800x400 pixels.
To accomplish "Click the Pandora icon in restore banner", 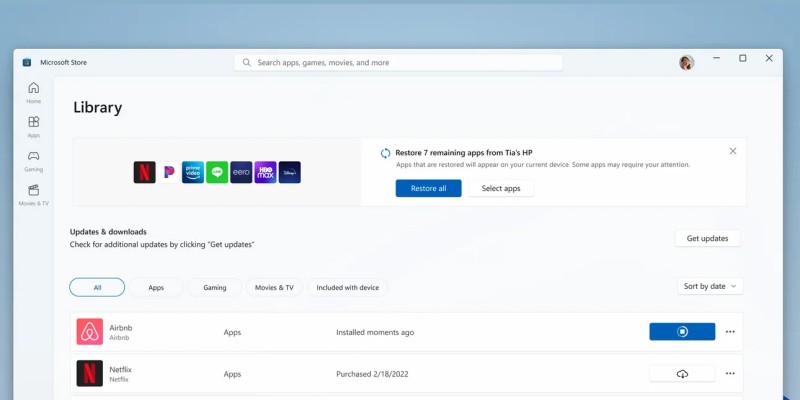I will (x=169, y=172).
